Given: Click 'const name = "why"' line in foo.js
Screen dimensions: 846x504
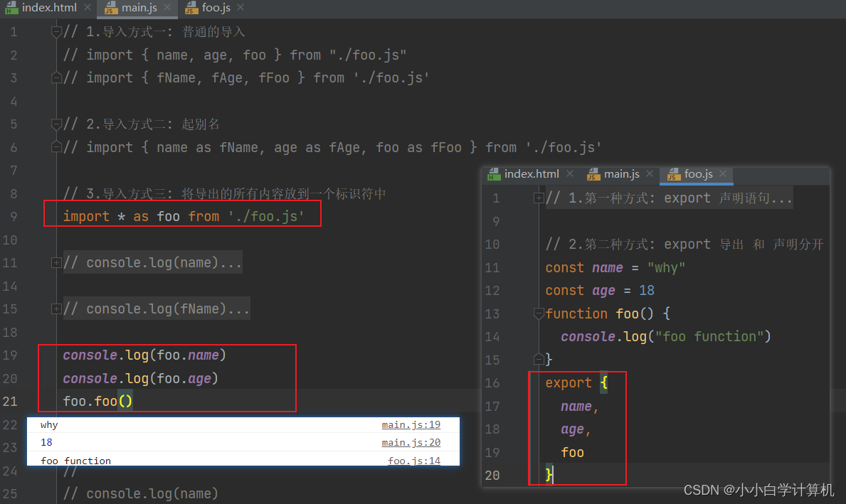Looking at the screenshot, I should [615, 268].
